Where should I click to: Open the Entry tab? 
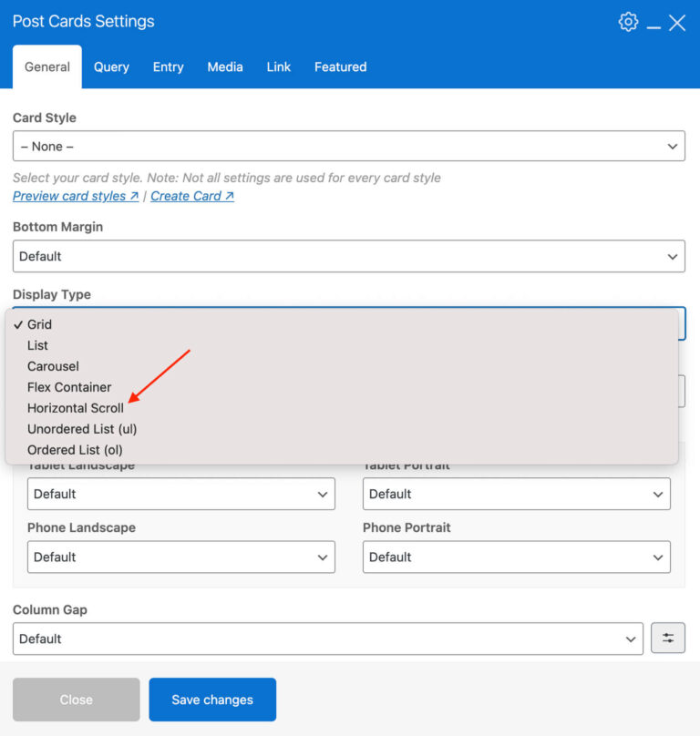point(168,66)
